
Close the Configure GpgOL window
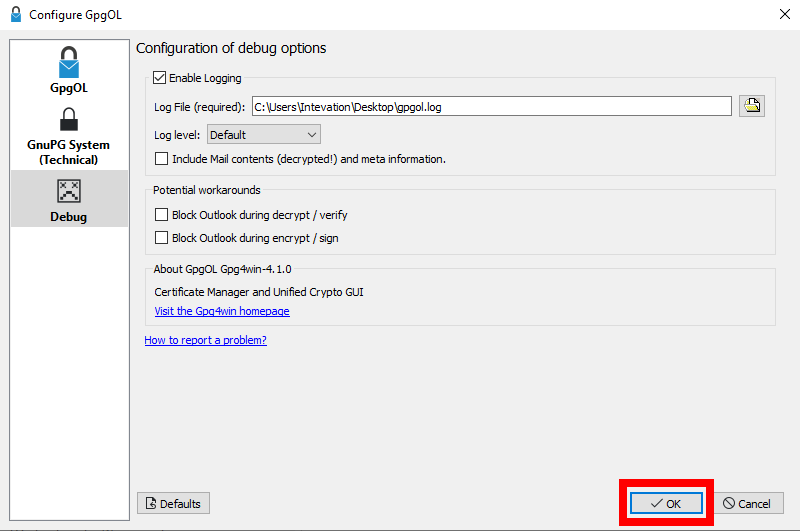[782, 15]
